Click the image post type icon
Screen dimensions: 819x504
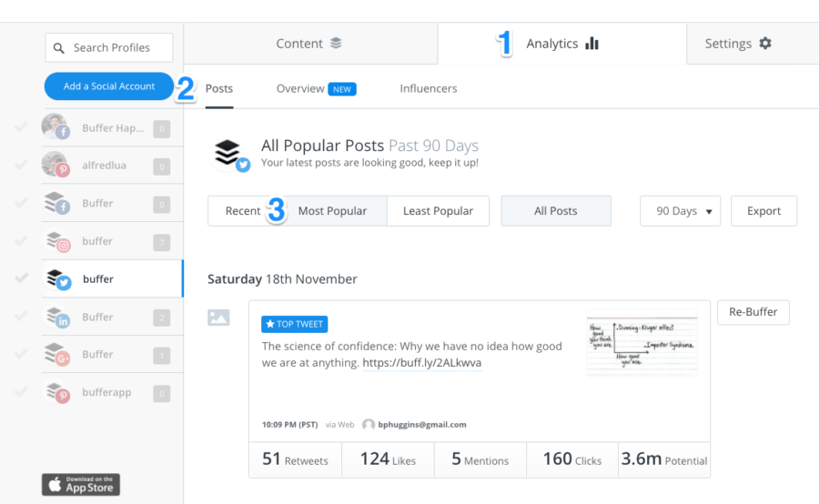218,318
